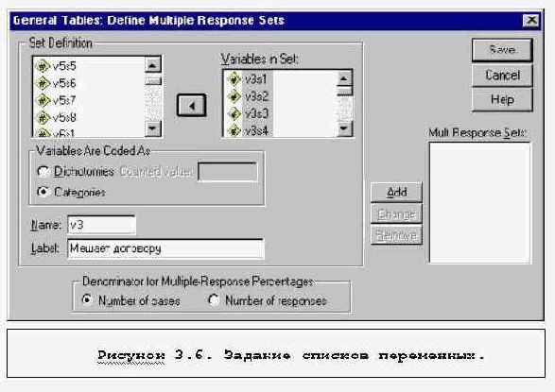Click the variable icon beside v5s5

coord(43,66)
